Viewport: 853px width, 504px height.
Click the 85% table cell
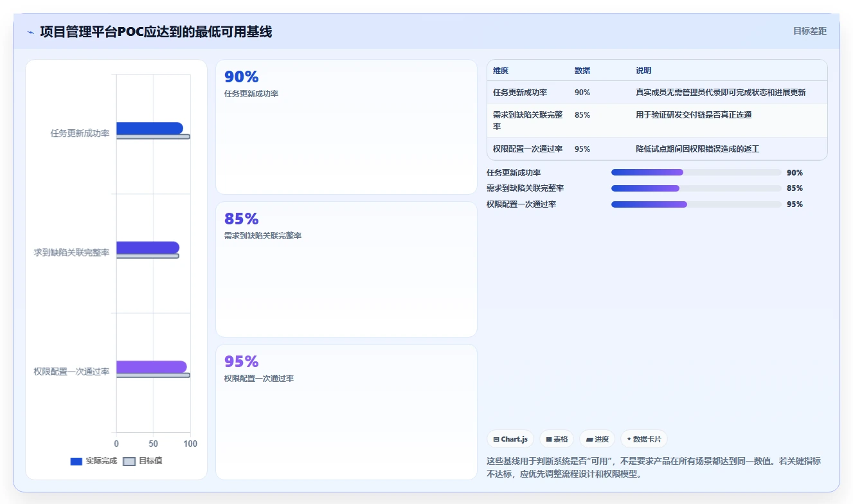[x=582, y=115]
